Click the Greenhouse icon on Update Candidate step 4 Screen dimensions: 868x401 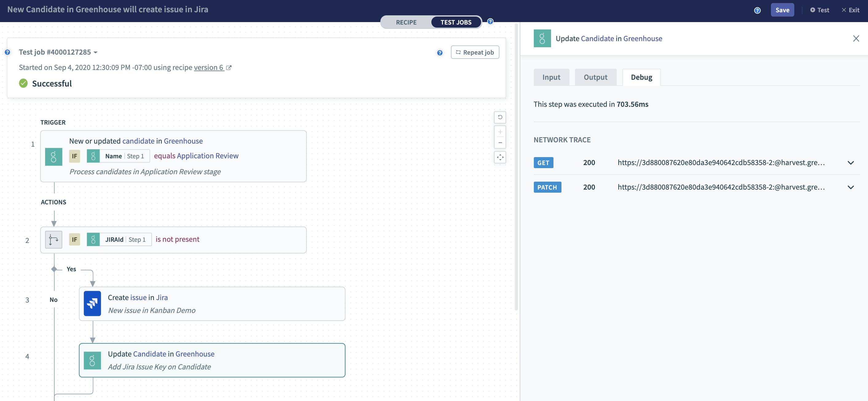[x=92, y=360]
